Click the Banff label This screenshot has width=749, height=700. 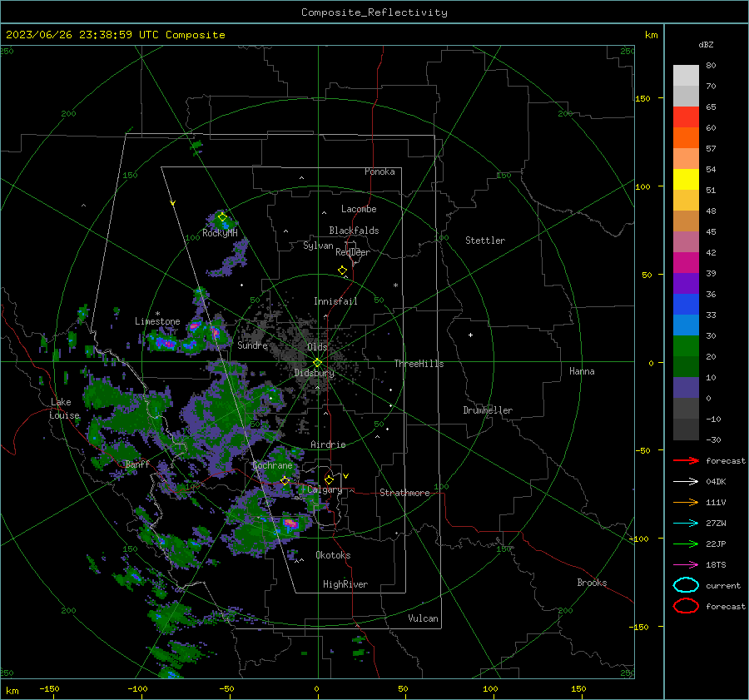137,464
